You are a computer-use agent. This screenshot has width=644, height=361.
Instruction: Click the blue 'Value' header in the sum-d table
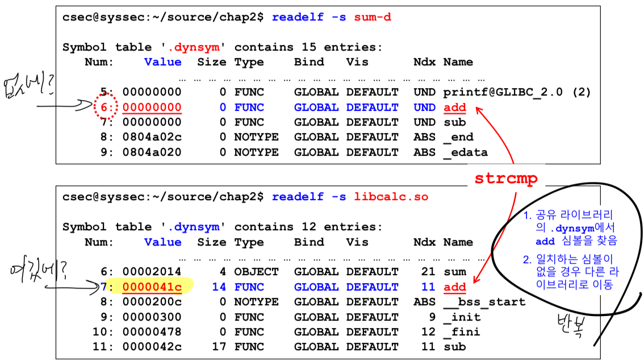pos(162,62)
